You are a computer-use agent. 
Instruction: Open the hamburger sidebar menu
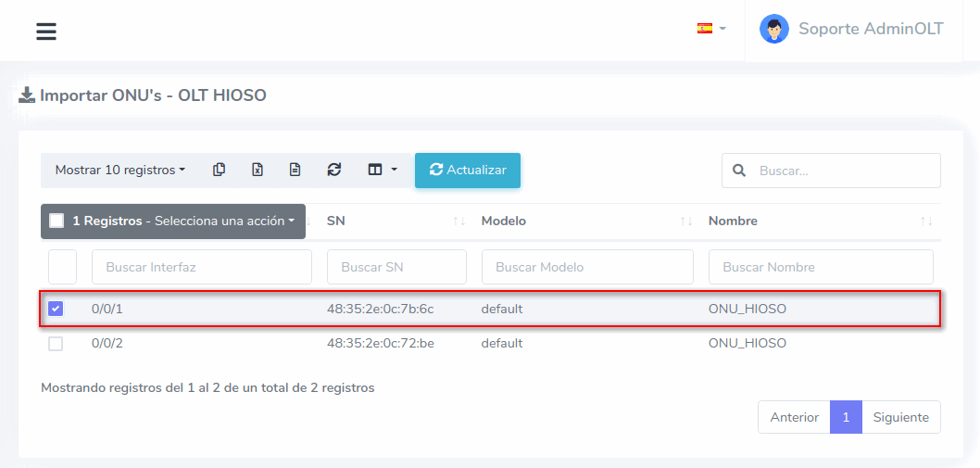pyautogui.click(x=46, y=32)
